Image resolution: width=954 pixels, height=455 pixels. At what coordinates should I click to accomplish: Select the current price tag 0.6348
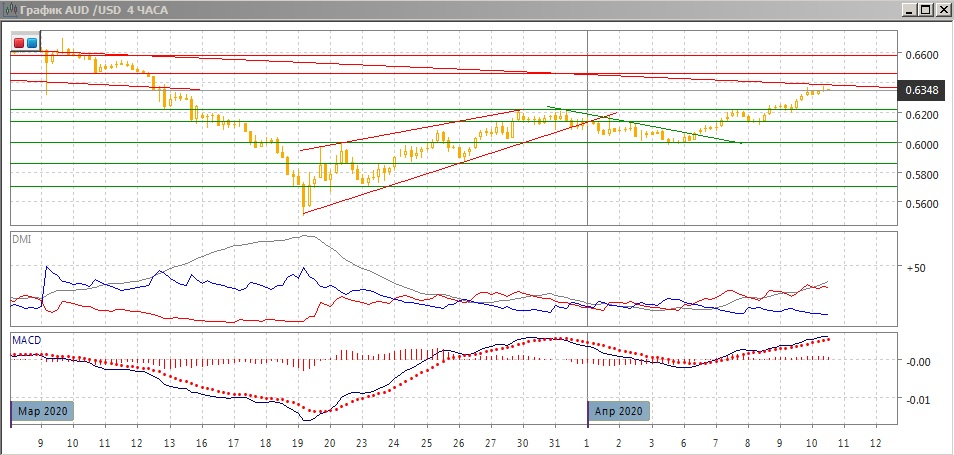[922, 91]
